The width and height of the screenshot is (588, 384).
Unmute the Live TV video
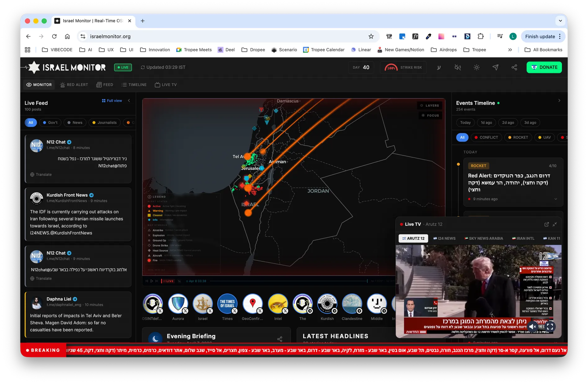click(533, 326)
